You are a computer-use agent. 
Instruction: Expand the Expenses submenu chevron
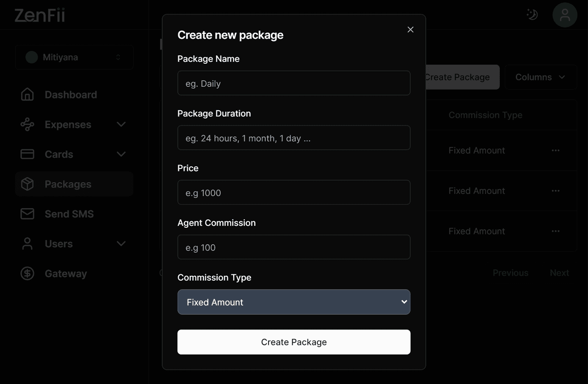122,124
